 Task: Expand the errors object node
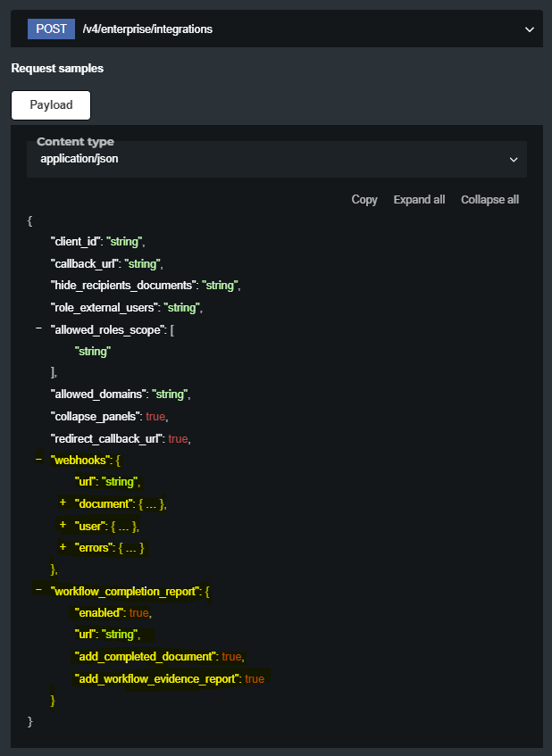point(63,546)
